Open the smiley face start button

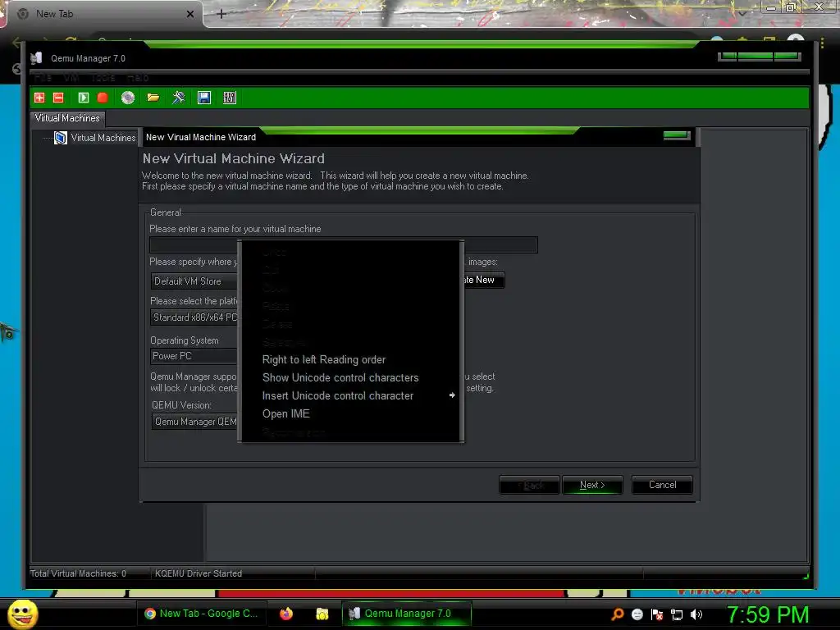click(22, 614)
